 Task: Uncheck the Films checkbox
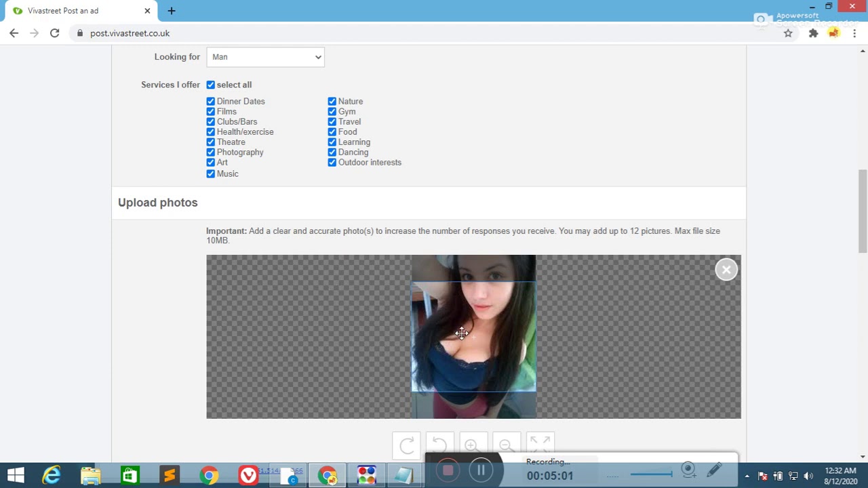coord(210,112)
